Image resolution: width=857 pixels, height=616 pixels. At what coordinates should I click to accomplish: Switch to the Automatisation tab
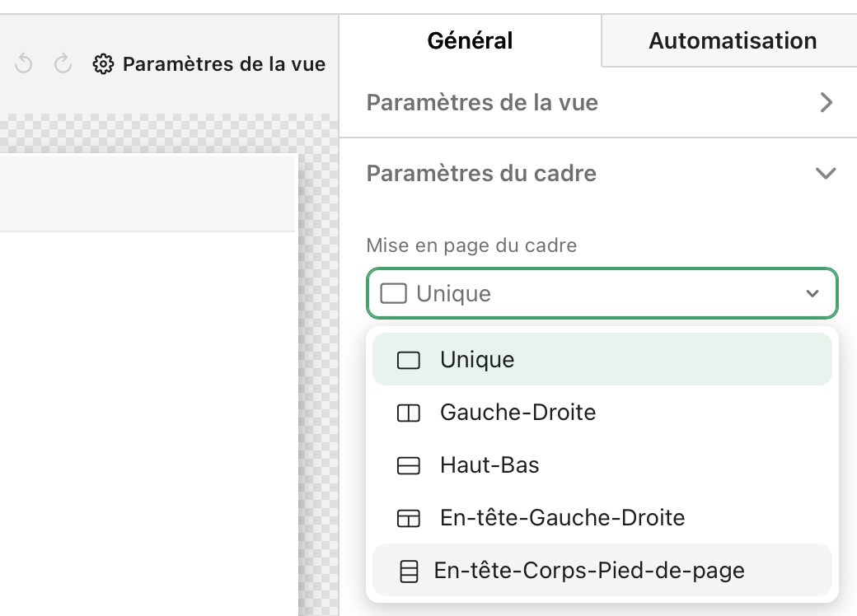[x=732, y=40]
